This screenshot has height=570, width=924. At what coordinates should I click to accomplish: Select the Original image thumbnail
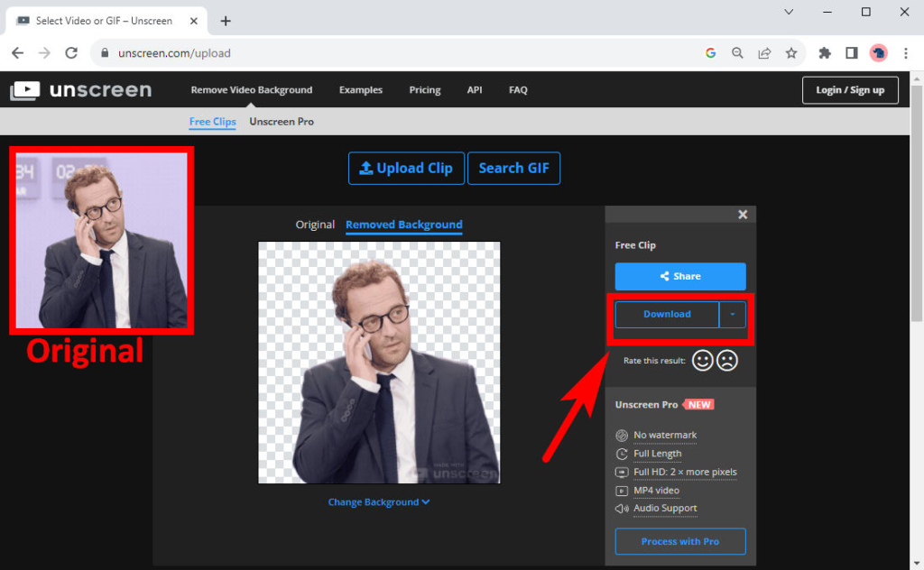pos(101,240)
